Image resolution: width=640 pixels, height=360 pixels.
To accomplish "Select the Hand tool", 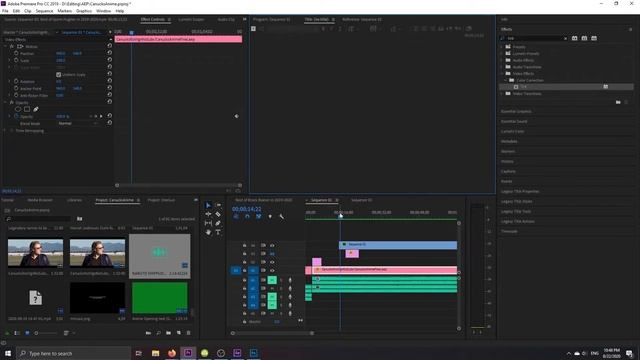I will (208, 232).
